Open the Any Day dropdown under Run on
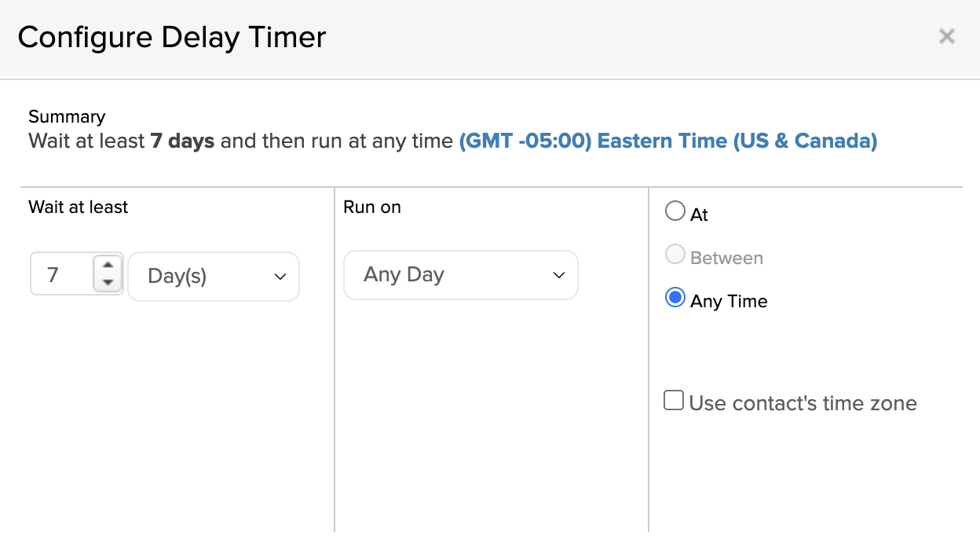Viewport: 980px width, 547px height. point(460,275)
